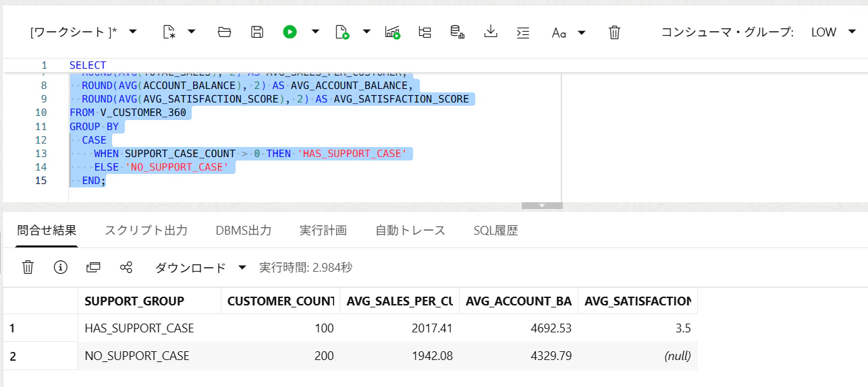Click the ダウンロード button

pyautogui.click(x=190, y=268)
